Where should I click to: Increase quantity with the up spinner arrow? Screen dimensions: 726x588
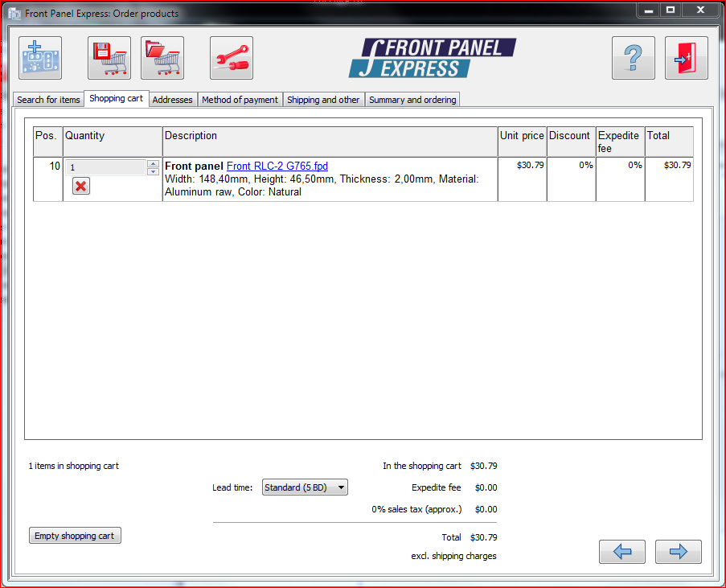tap(154, 163)
